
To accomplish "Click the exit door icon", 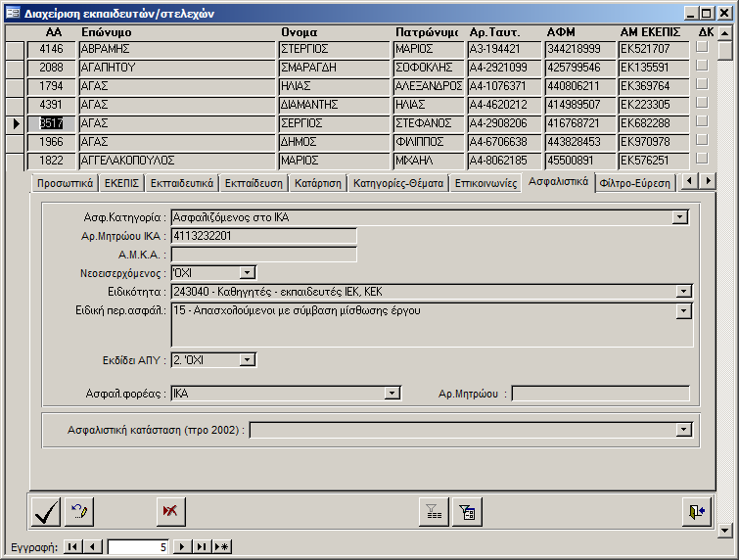I will tap(695, 510).
